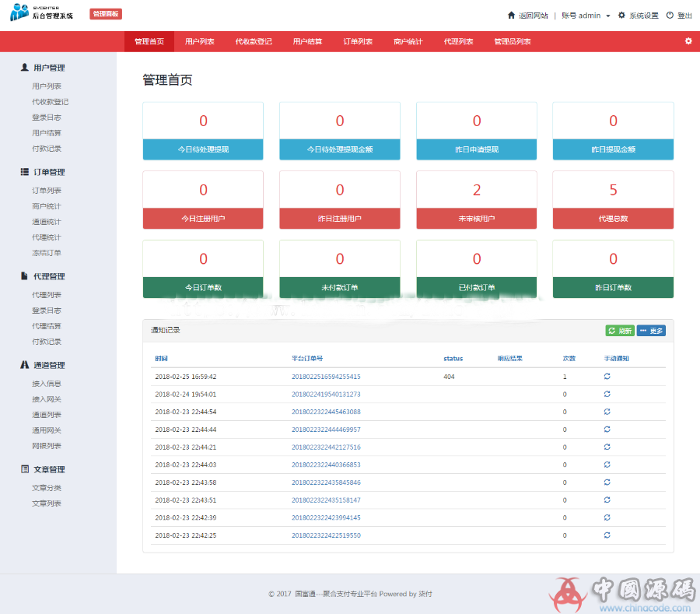Collapse the 通道管理 sidebar section

coord(43,365)
